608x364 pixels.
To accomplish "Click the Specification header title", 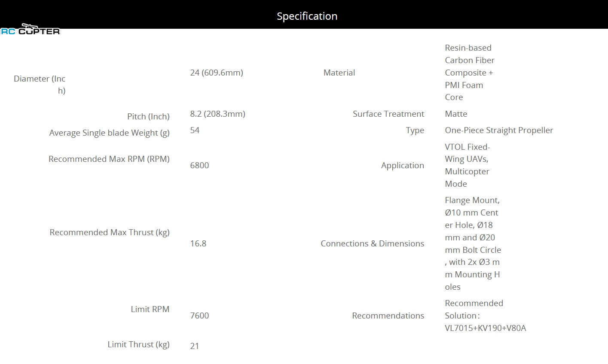I will coord(307,16).
